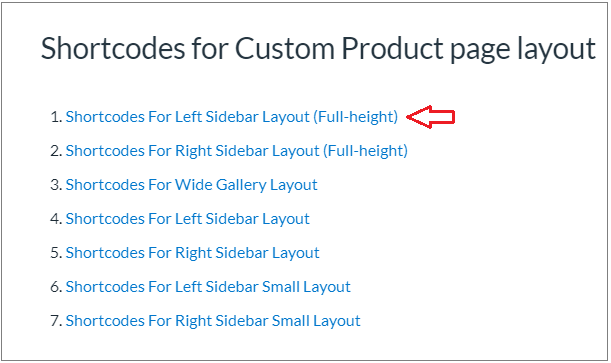Screen dimensions: 611x363
Task: Click list number 5 marker
Action: (56, 253)
